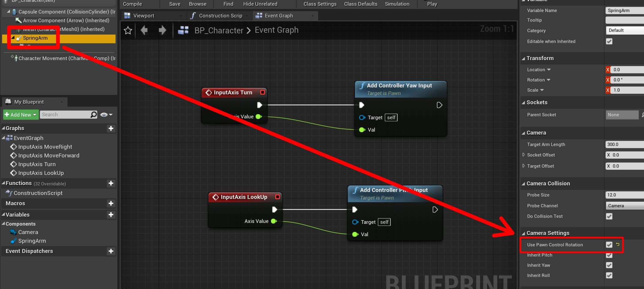Collapse the Camera Settings section
This screenshot has width=644, height=289.
pos(523,233)
